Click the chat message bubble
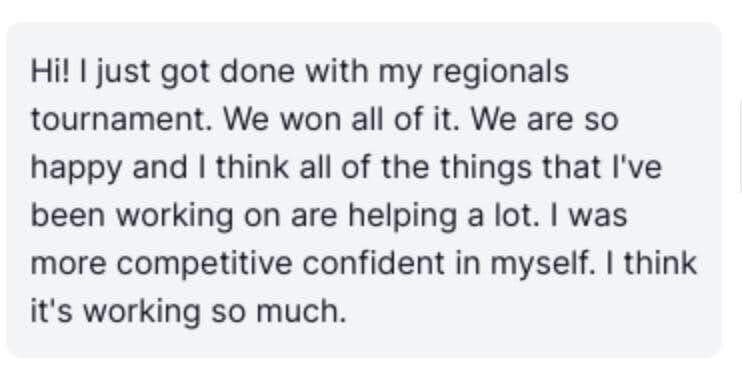The width and height of the screenshot is (742, 372). tap(363, 190)
